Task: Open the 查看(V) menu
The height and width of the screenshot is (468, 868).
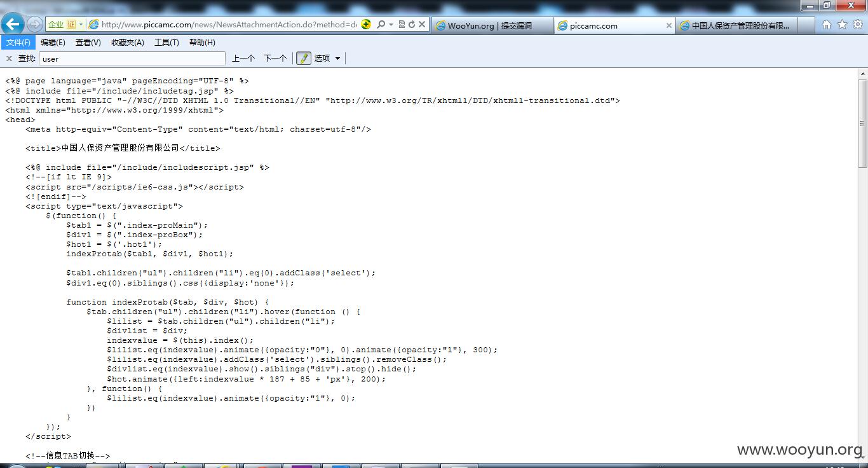Action: [x=88, y=43]
